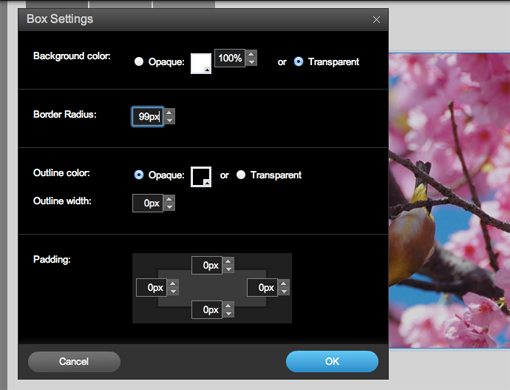Image resolution: width=510 pixels, height=390 pixels.
Task: Open the white background color swatch
Action: [201, 63]
